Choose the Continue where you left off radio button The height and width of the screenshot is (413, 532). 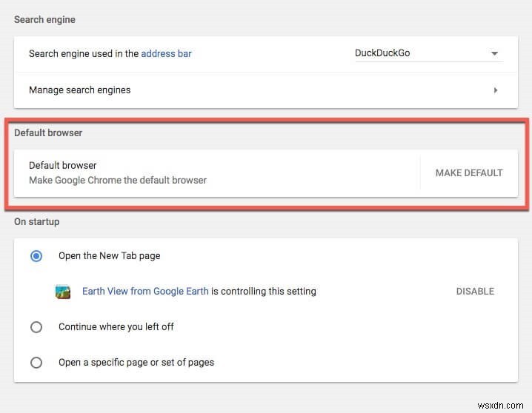pos(36,327)
